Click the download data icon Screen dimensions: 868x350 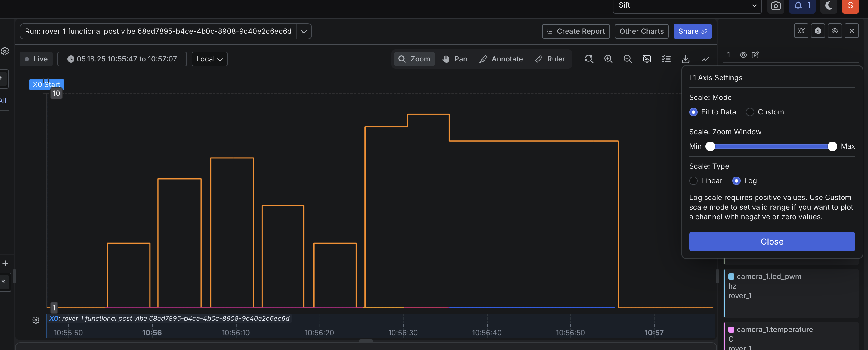click(685, 59)
